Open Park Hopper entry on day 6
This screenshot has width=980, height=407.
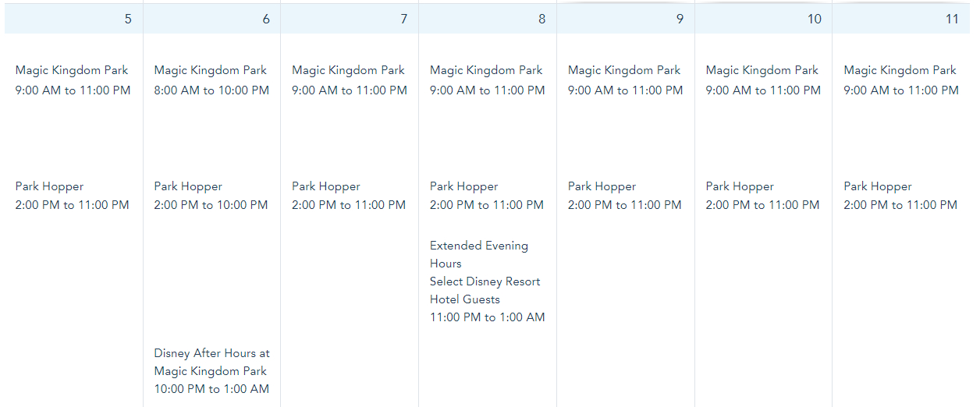(x=188, y=186)
